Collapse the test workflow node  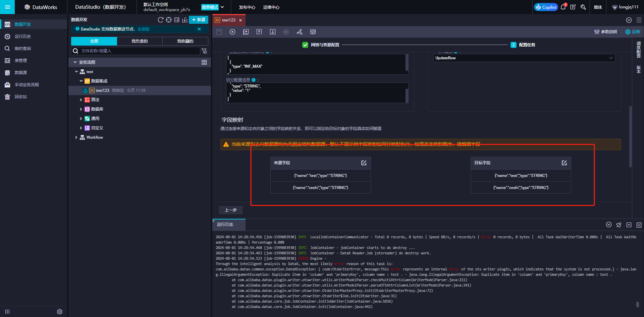point(76,72)
